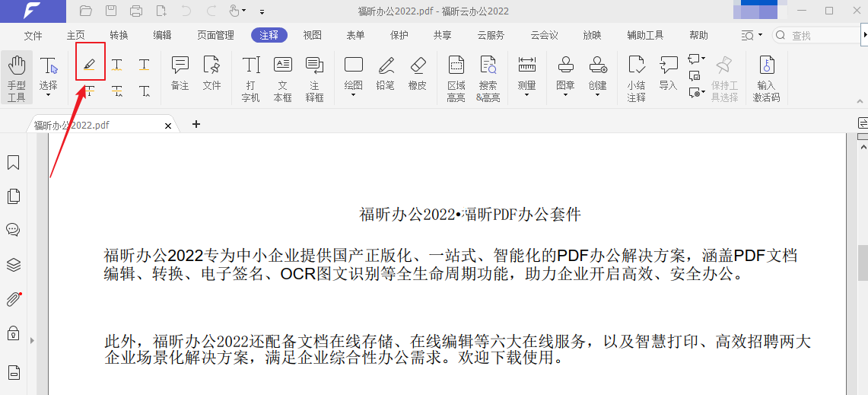Open the attachments paperclip side panel
The width and height of the screenshot is (868, 395).
(x=13, y=299)
